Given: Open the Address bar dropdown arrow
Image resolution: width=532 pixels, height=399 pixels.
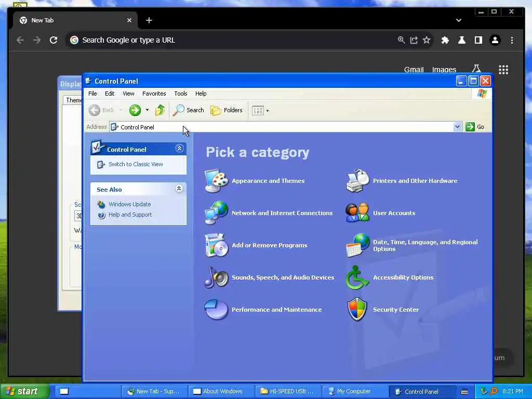Looking at the screenshot, I should click(x=457, y=127).
